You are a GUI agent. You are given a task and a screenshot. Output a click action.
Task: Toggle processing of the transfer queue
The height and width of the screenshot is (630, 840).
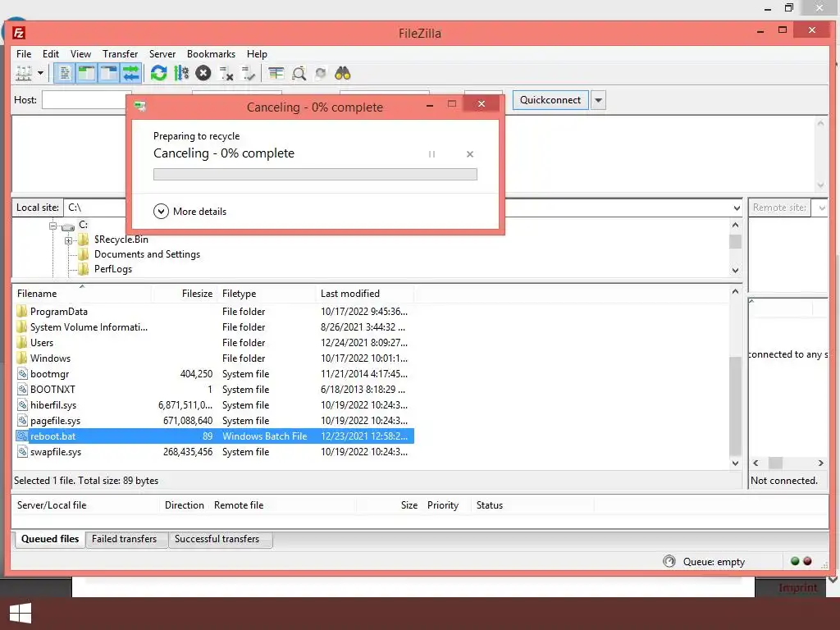(x=181, y=73)
